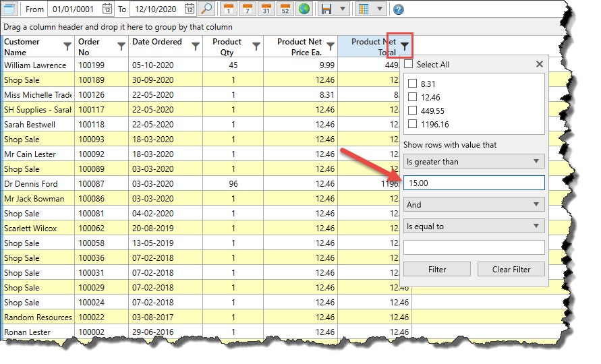The height and width of the screenshot is (364, 601).
Task: Check the 8.31 filter value
Action: (x=413, y=84)
